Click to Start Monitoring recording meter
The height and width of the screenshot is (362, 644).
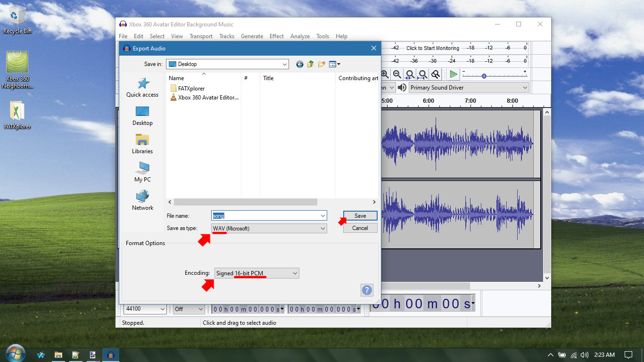pos(432,48)
